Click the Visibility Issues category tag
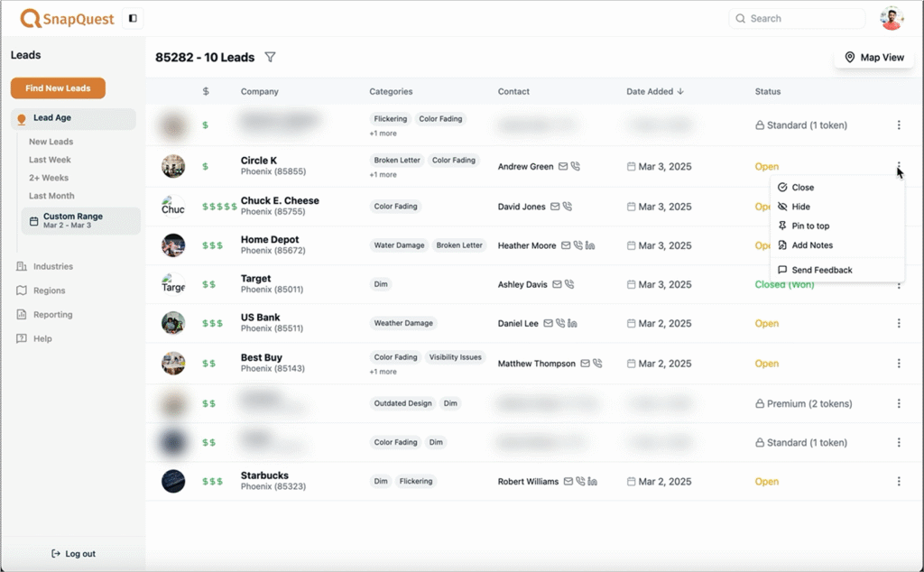Viewport: 924px width, 572px height. [455, 357]
